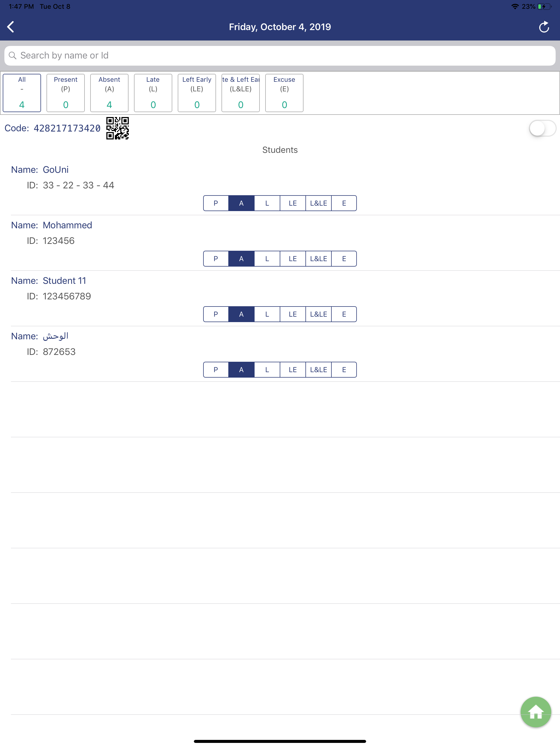Tap the ID 123456789
Image resolution: width=560 pixels, height=747 pixels.
pyautogui.click(x=67, y=296)
